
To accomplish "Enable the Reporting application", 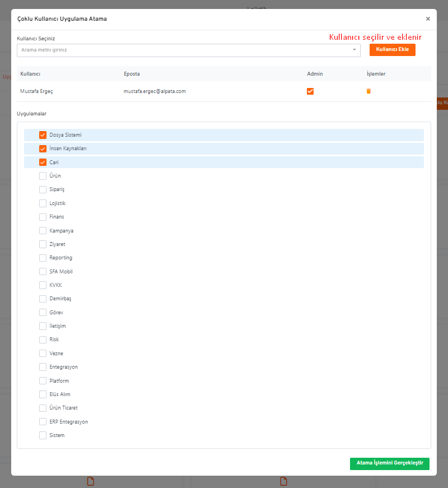I will [43, 258].
